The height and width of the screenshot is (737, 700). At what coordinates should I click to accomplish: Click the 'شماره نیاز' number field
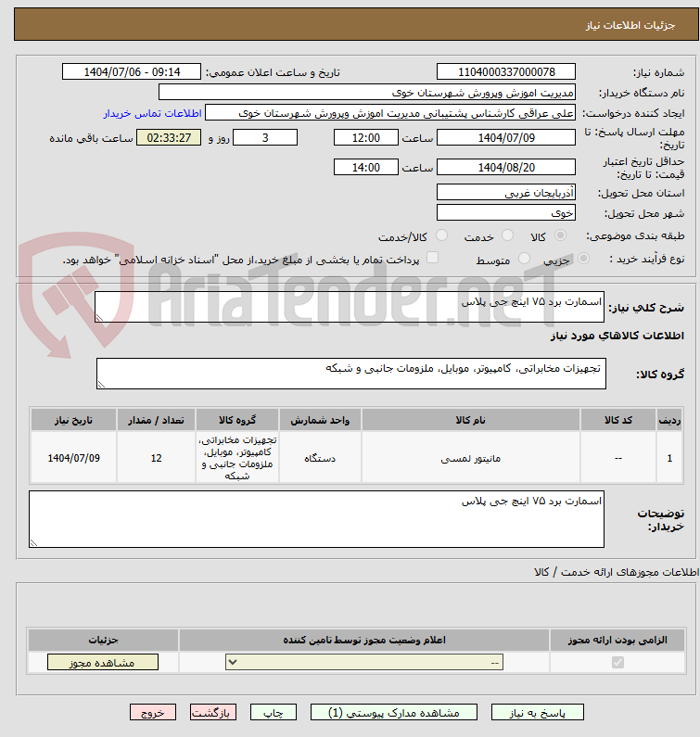tap(506, 72)
